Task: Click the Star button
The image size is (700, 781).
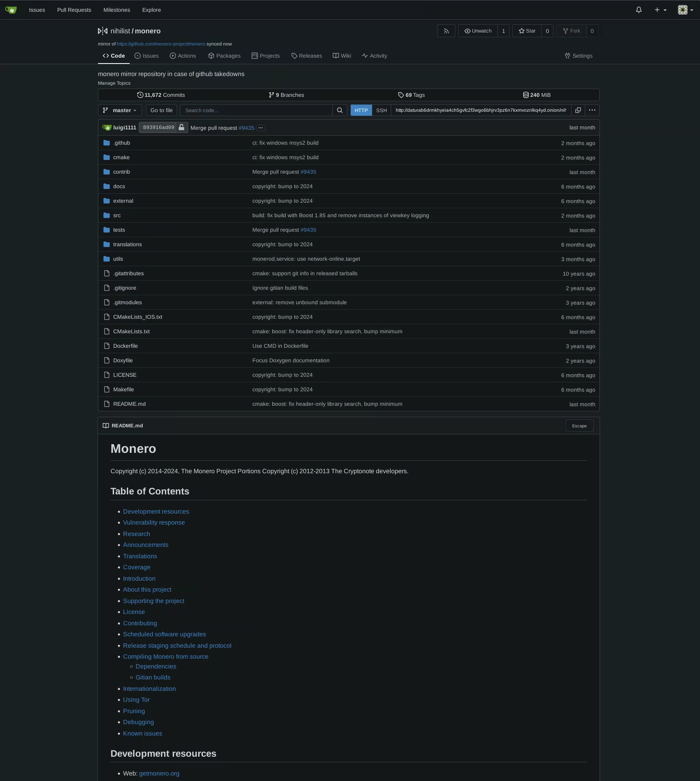Action: click(x=527, y=31)
